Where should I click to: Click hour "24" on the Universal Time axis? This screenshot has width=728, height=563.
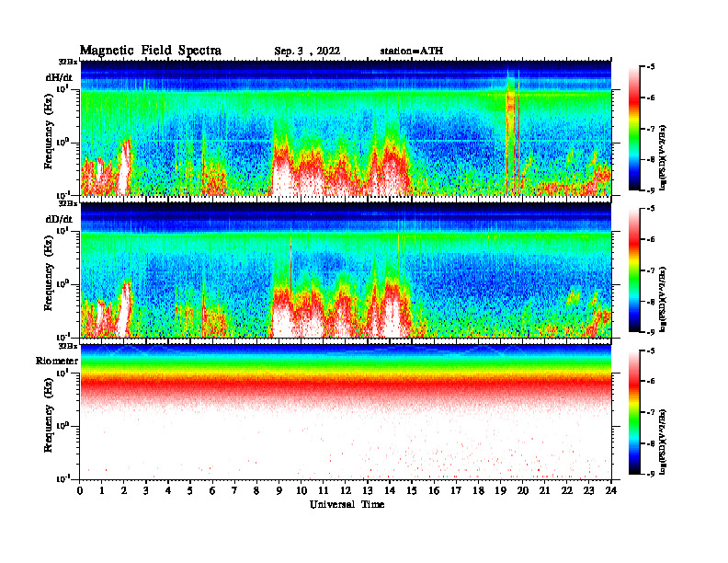(611, 491)
